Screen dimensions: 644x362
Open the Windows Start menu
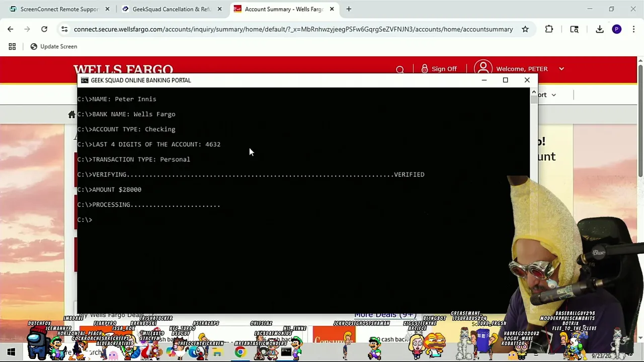point(11,352)
